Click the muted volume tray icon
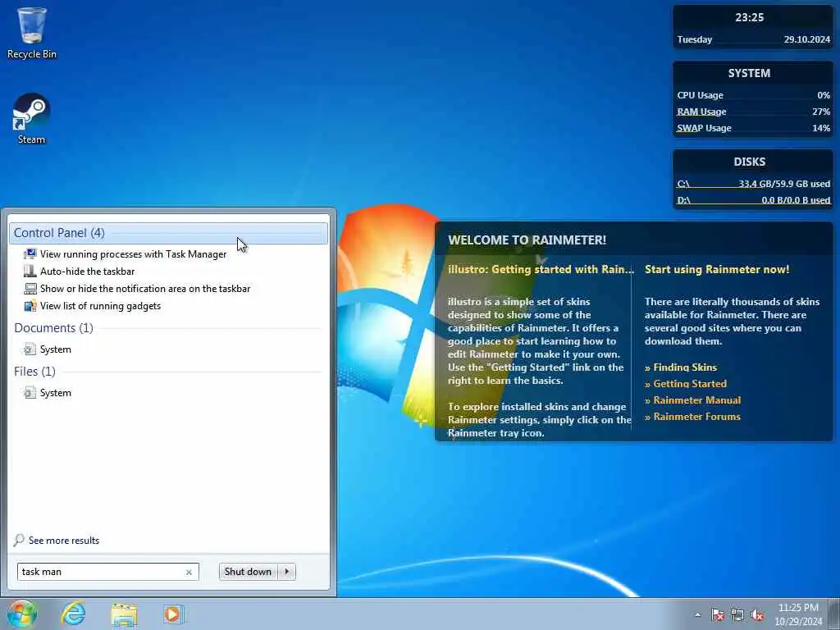The image size is (840, 630). (757, 614)
